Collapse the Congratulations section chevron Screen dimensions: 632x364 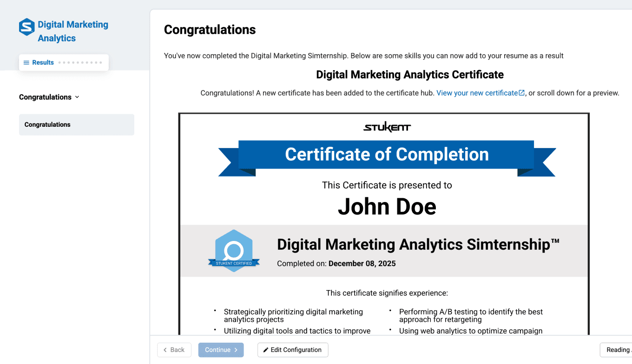click(77, 97)
